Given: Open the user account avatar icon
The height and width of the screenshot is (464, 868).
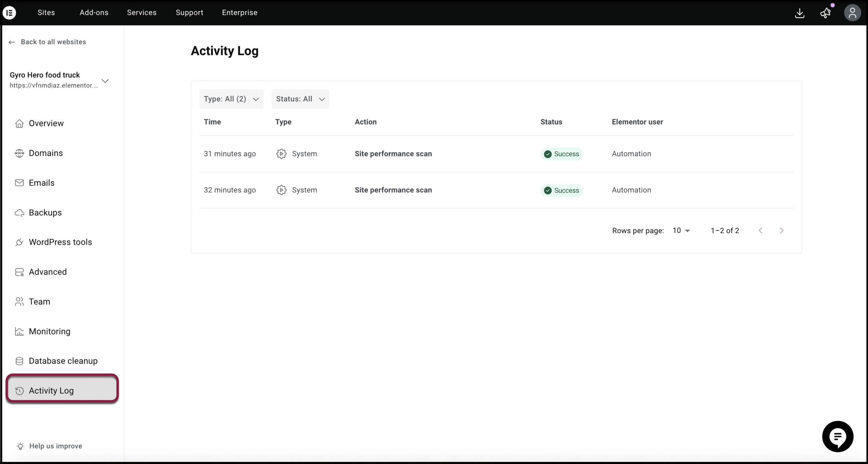Looking at the screenshot, I should click(x=852, y=13).
